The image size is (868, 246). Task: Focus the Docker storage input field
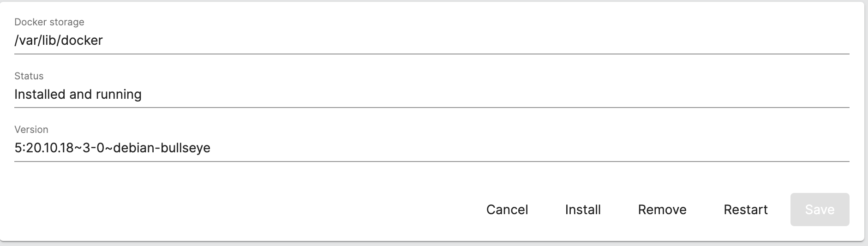point(431,41)
